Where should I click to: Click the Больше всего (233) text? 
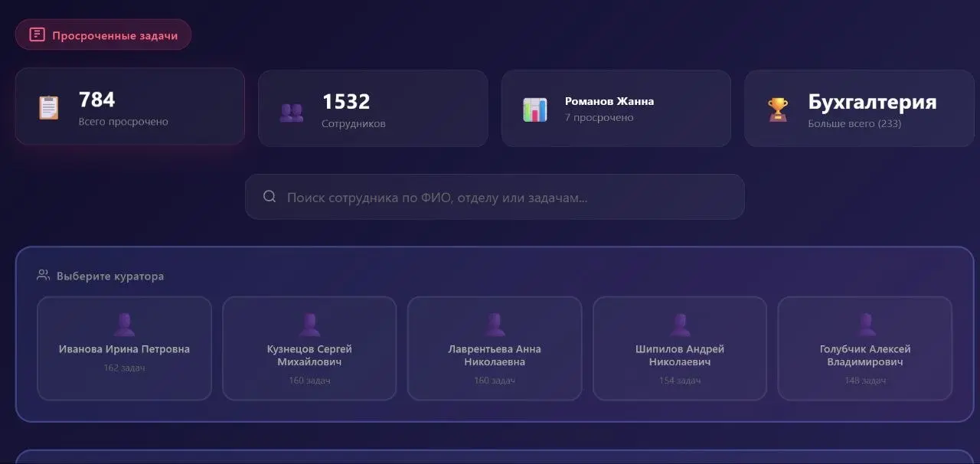coord(854,123)
